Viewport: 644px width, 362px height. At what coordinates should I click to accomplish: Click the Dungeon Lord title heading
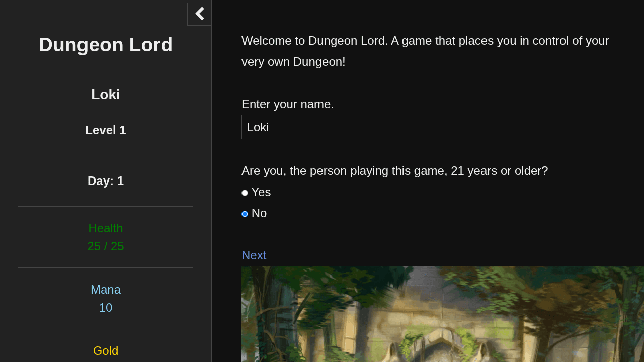click(106, 45)
